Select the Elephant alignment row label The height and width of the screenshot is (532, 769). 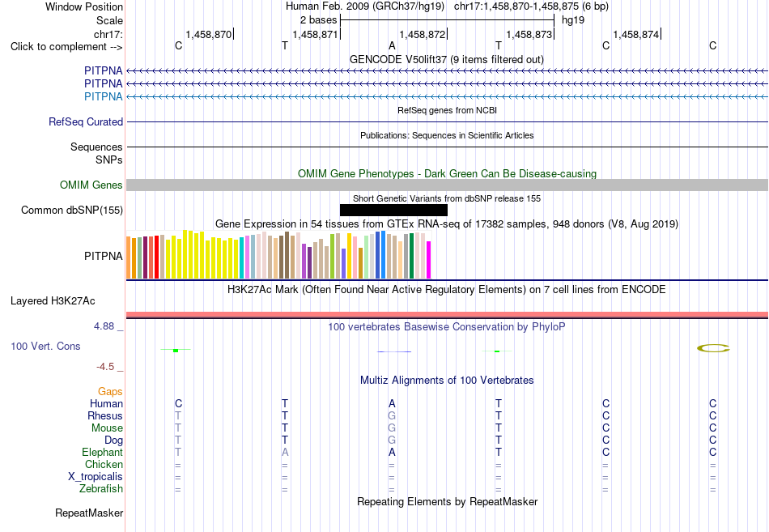(x=102, y=452)
